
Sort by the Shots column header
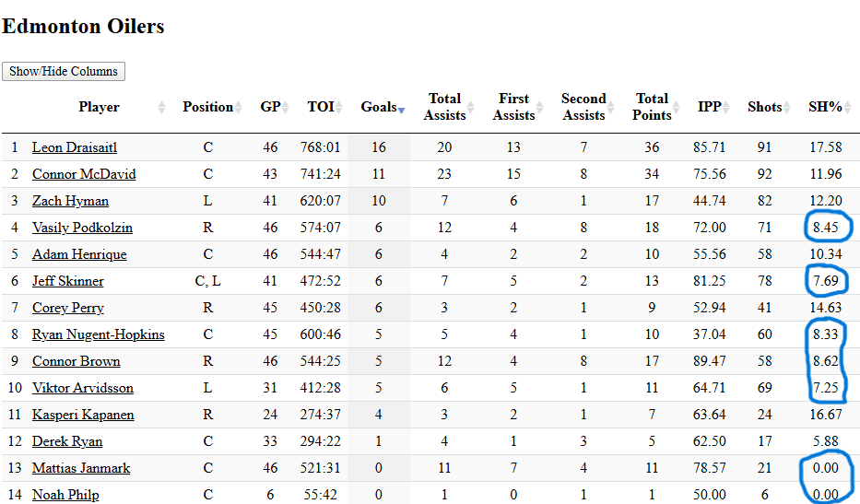[764, 107]
